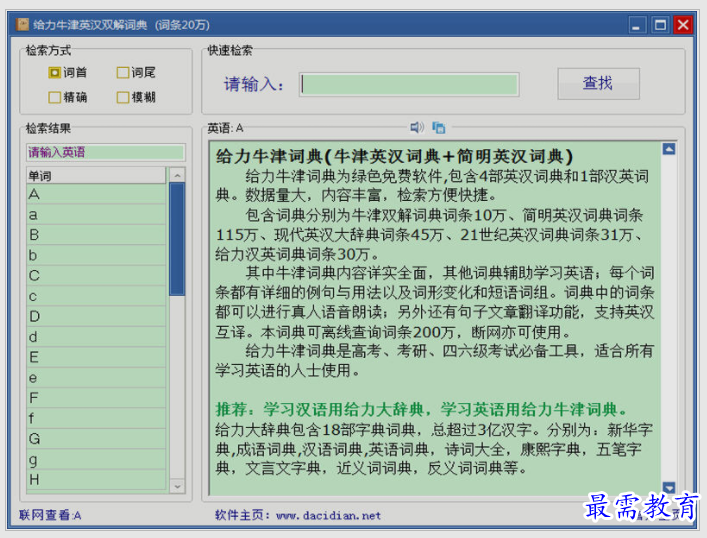Select uppercase 'F' in word list
The height and width of the screenshot is (538, 707).
tap(96, 398)
